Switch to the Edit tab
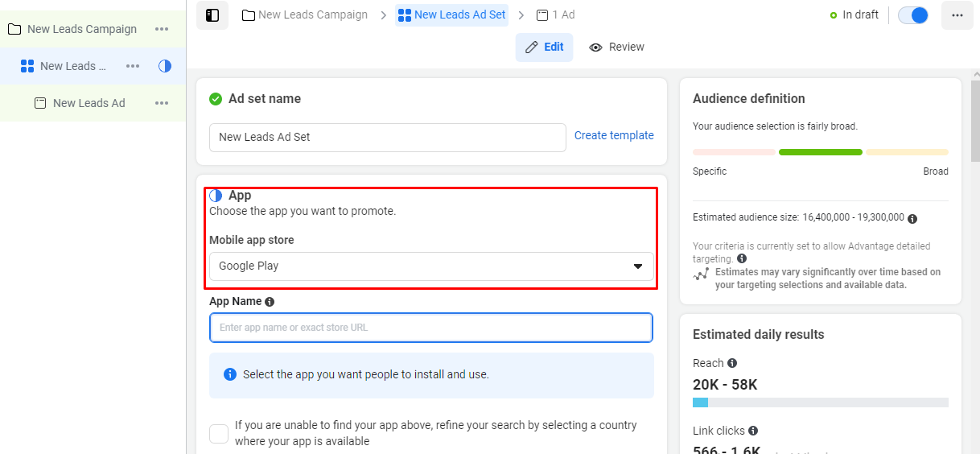Viewport: 980px width, 454px height. tap(545, 47)
